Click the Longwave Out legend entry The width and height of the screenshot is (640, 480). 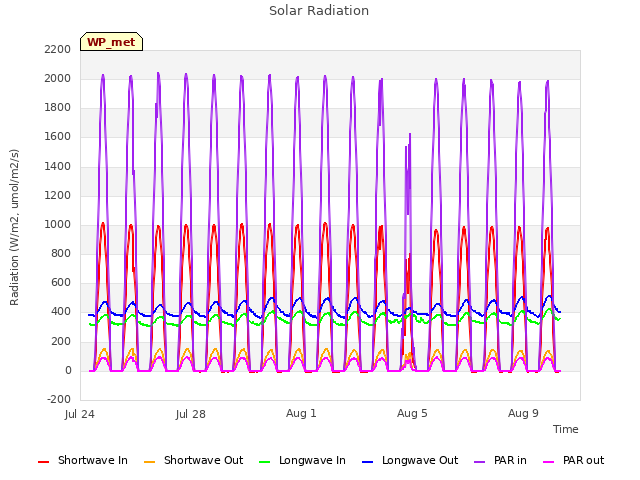(x=410, y=460)
